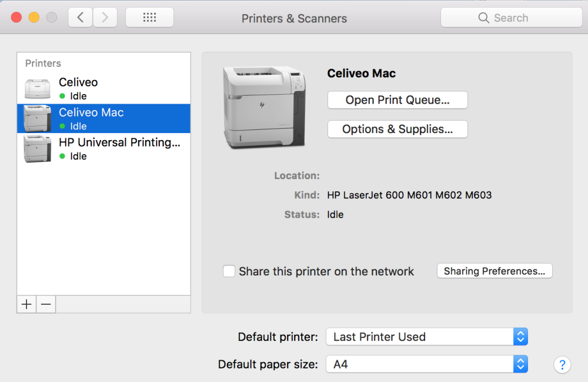Select the Celiveo printer entry name
Viewport: 588px width, 382px height.
78,82
